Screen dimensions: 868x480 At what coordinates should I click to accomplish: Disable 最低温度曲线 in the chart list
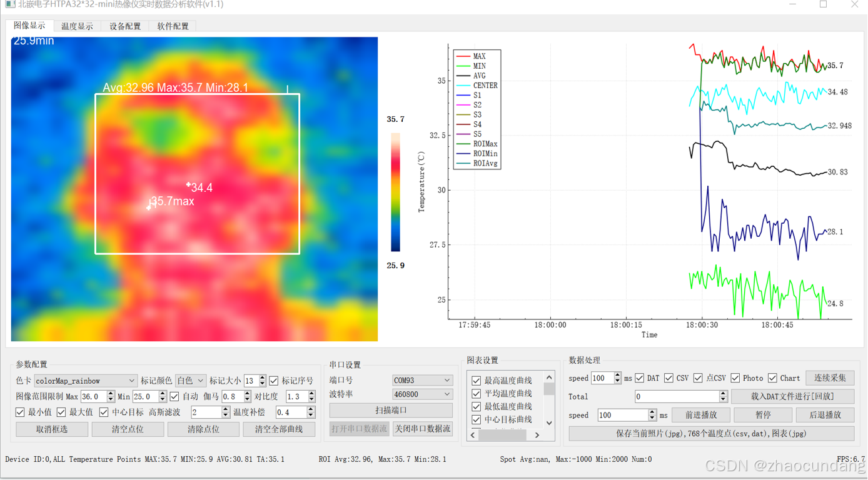(x=476, y=407)
